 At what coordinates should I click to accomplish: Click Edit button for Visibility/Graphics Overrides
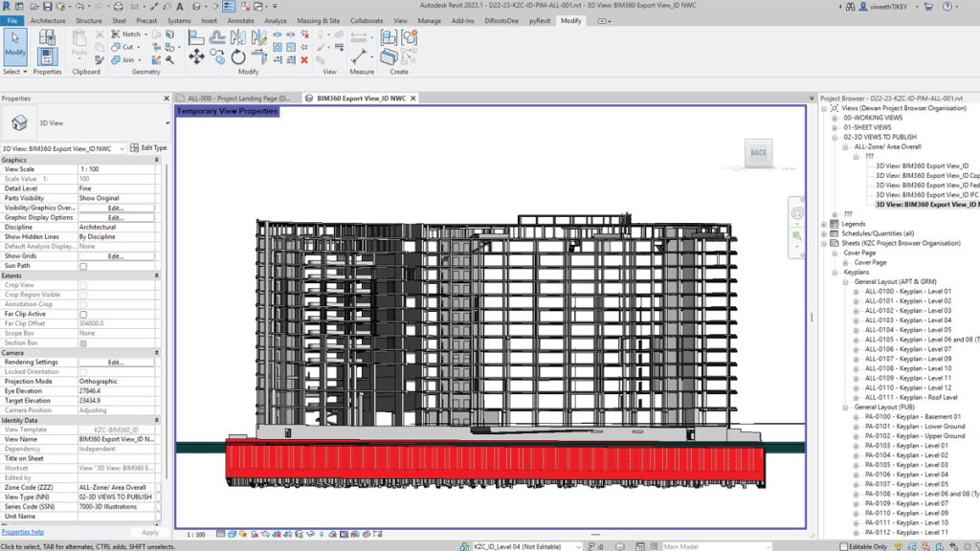(116, 208)
